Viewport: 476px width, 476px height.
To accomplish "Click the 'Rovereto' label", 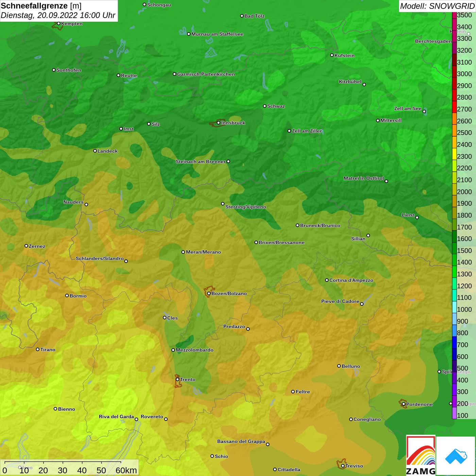I will click(152, 417).
